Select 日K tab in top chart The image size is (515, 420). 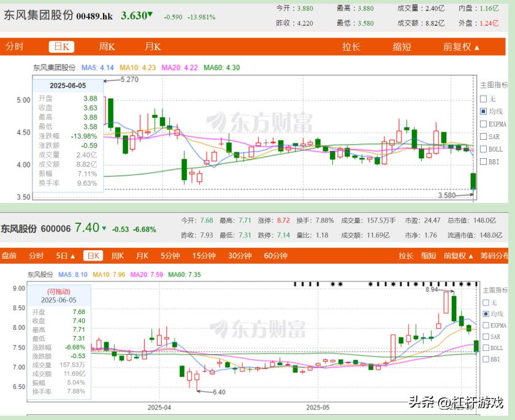coord(61,47)
